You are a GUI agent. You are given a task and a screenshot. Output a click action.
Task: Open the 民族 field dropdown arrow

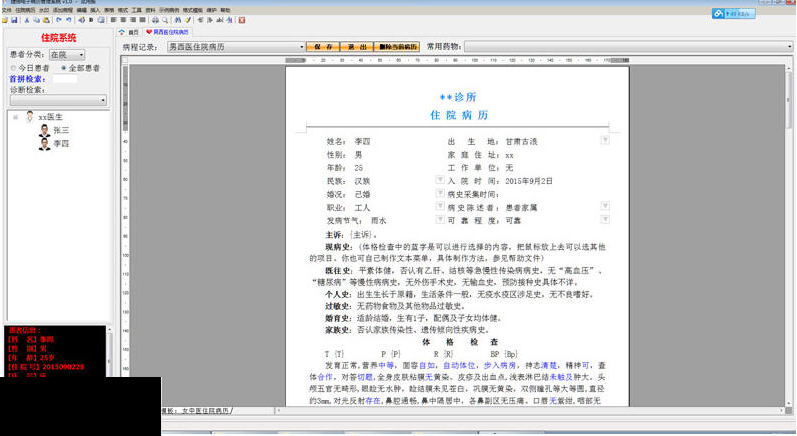440,180
